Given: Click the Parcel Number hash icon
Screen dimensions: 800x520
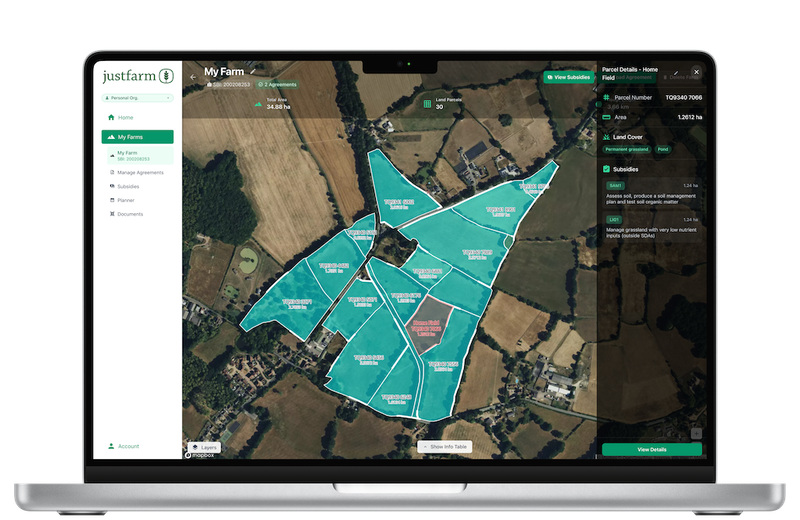Looking at the screenshot, I should pos(607,98).
